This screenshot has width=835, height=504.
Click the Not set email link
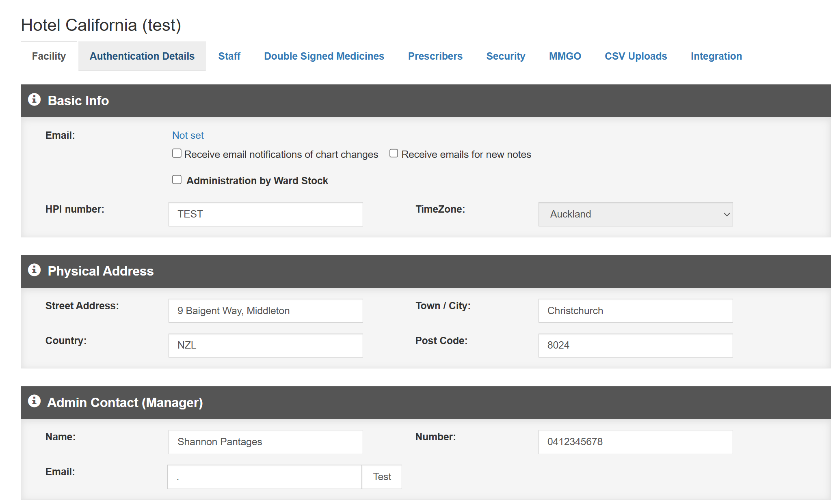[188, 135]
